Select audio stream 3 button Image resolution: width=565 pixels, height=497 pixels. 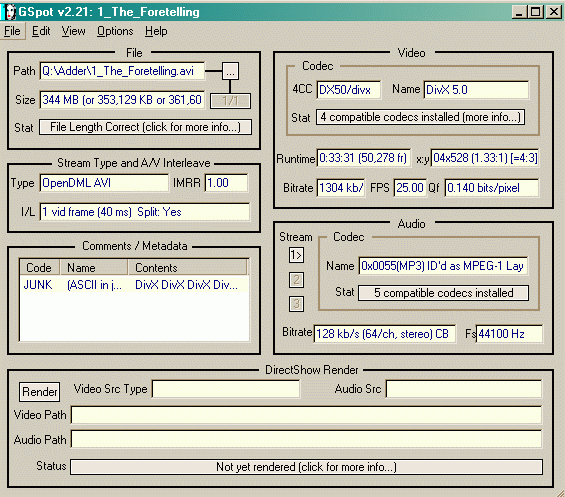(296, 304)
